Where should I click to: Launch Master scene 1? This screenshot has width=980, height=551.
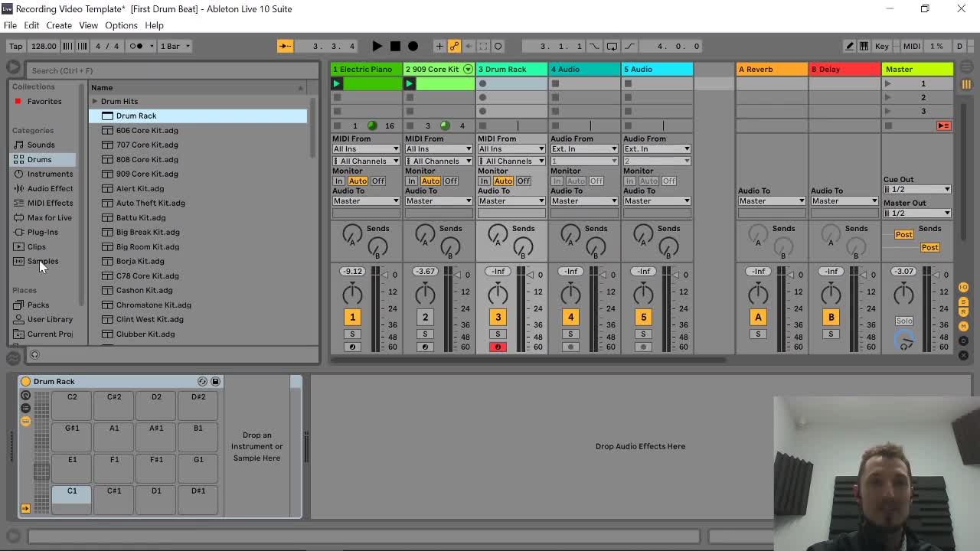888,83
